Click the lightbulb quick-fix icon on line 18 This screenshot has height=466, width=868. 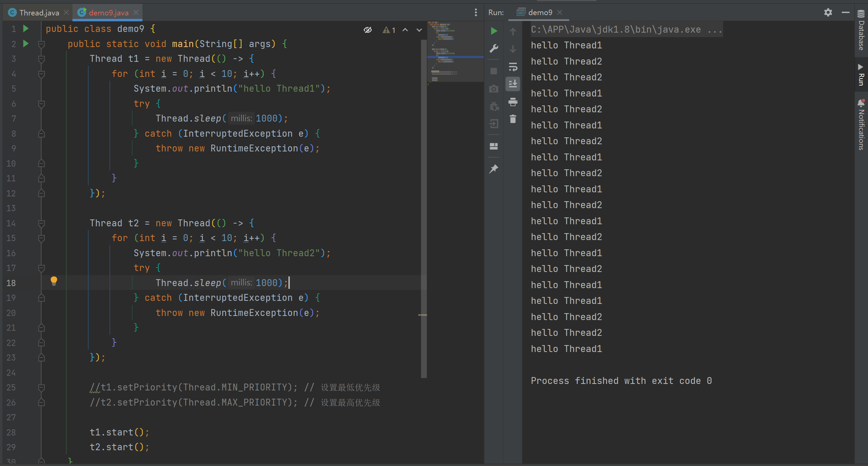54,281
